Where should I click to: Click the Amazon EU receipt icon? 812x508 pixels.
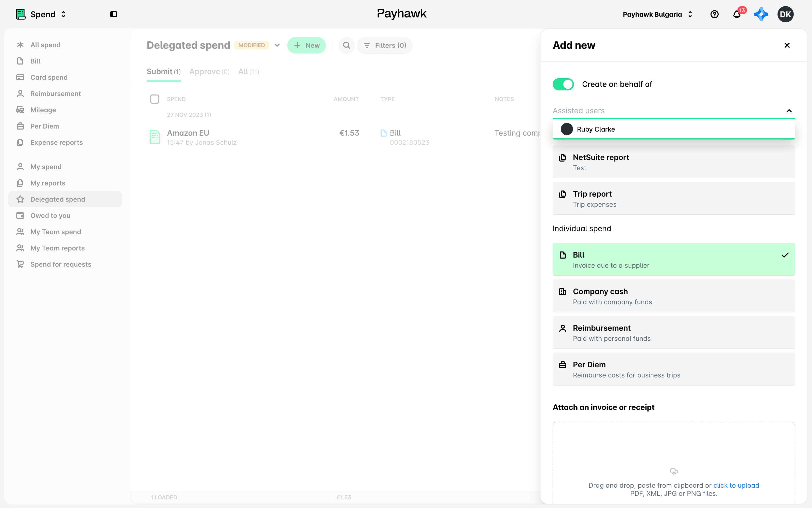pos(155,137)
